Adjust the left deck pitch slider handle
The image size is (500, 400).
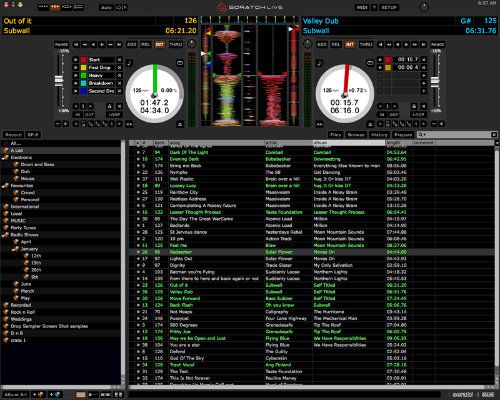click(x=59, y=80)
